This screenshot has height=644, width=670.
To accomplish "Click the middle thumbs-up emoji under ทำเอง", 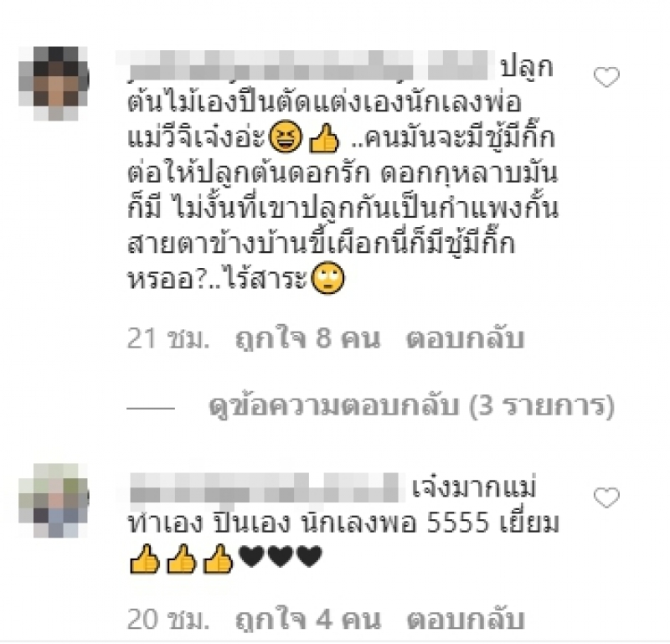I will (181, 559).
